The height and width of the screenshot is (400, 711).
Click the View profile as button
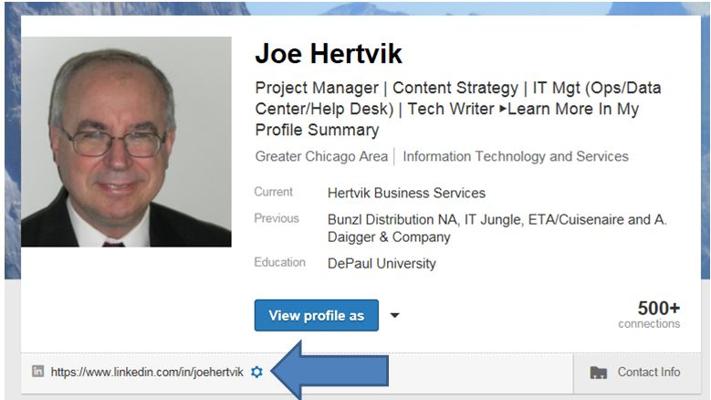[x=317, y=315]
